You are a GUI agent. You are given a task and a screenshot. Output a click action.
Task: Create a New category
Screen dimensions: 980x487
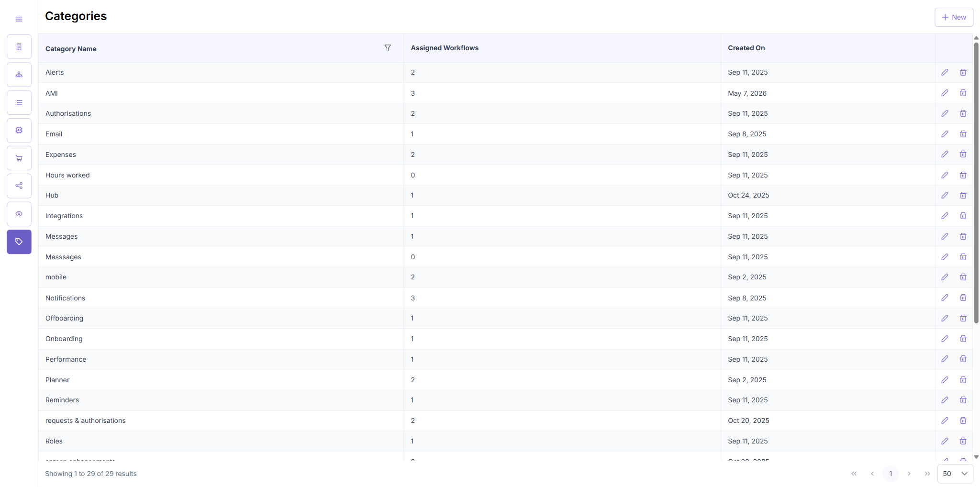954,17
